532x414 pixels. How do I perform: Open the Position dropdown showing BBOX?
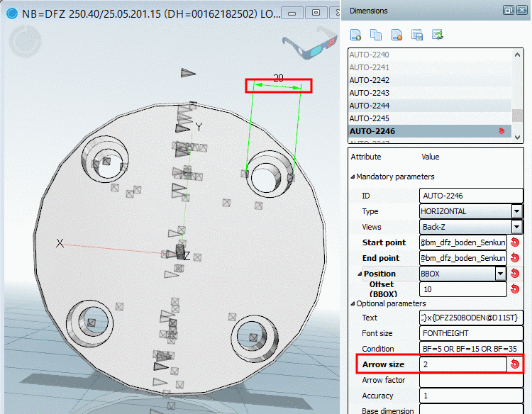coord(501,274)
